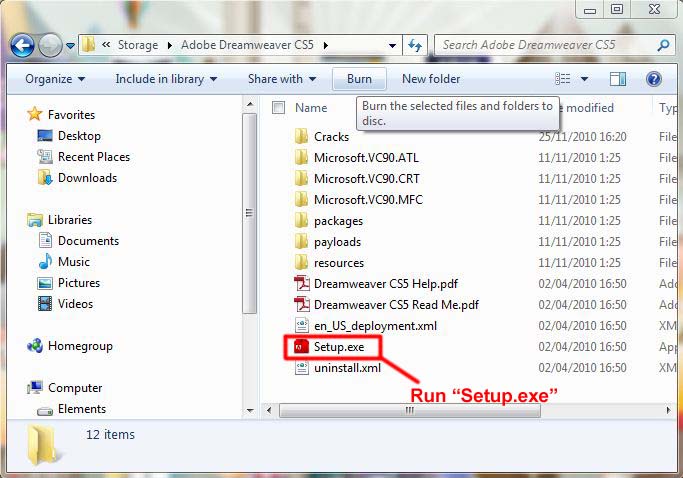Click the navigation pane scroll down arrow
This screenshot has height=478, width=683.
point(250,410)
